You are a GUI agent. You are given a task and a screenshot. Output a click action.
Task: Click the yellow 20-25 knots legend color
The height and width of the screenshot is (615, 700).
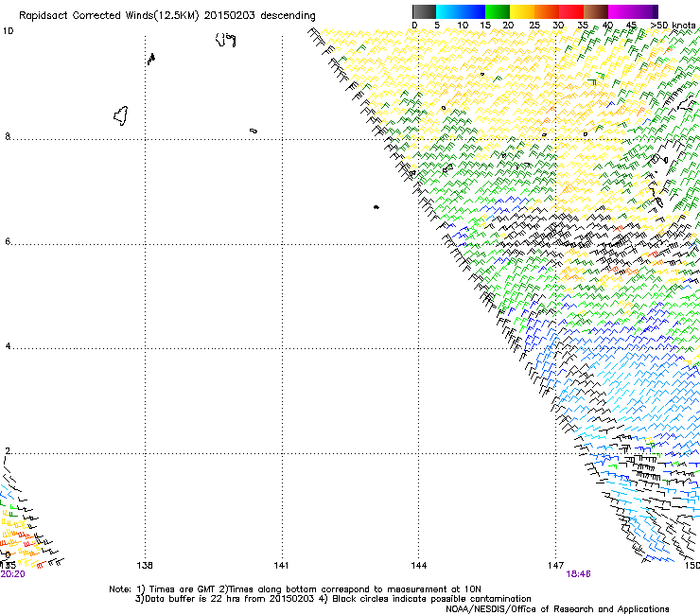pyautogui.click(x=522, y=11)
